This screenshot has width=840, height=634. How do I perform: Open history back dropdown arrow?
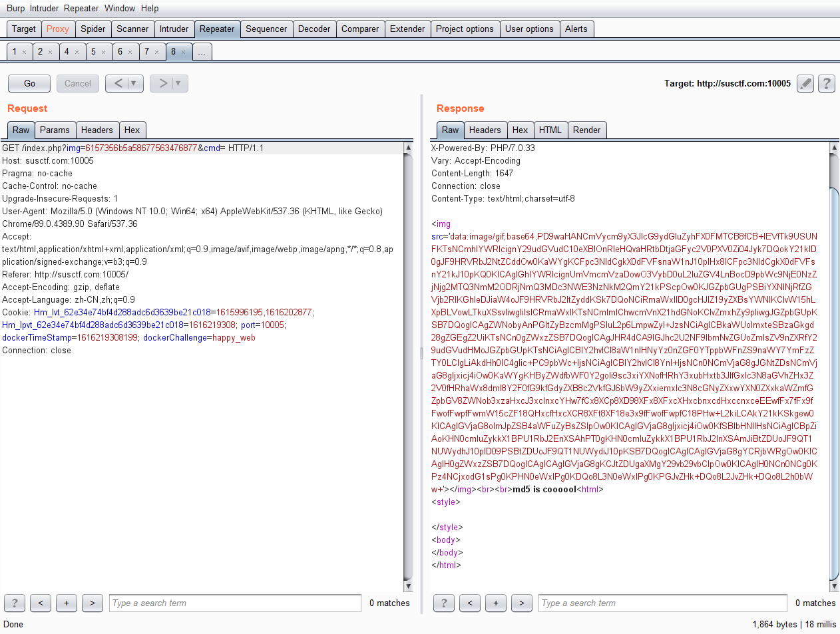point(134,83)
